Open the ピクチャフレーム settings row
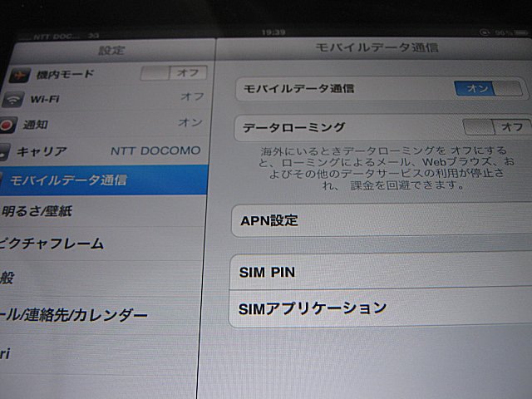 click(101, 244)
